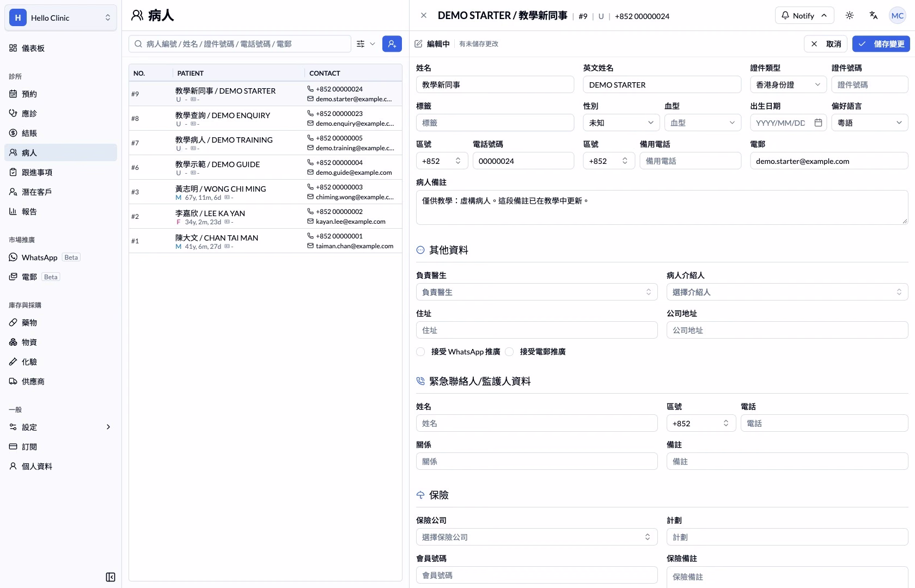
Task: Click the 電郵 field with demo.starter@example.com
Action: (x=829, y=161)
